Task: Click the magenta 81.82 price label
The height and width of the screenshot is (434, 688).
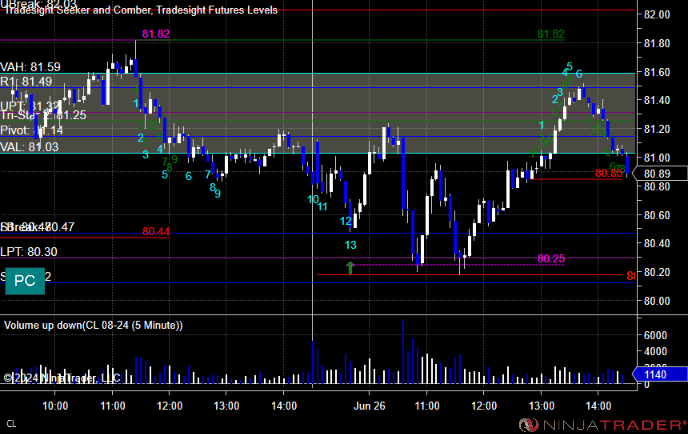Action: pyautogui.click(x=156, y=34)
